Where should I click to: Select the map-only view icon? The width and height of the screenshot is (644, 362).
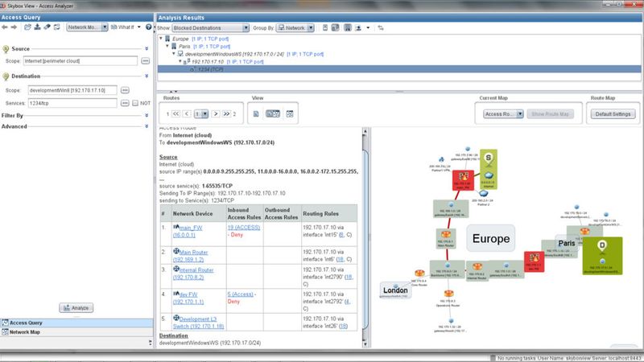tap(290, 113)
